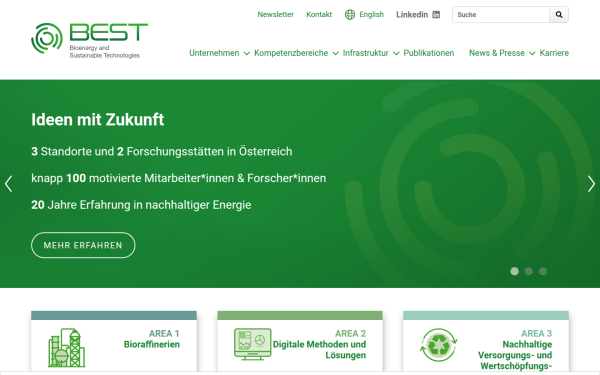Expand the Kompetenzbereiche dropdown chevron
The image size is (600, 375).
pyautogui.click(x=336, y=54)
